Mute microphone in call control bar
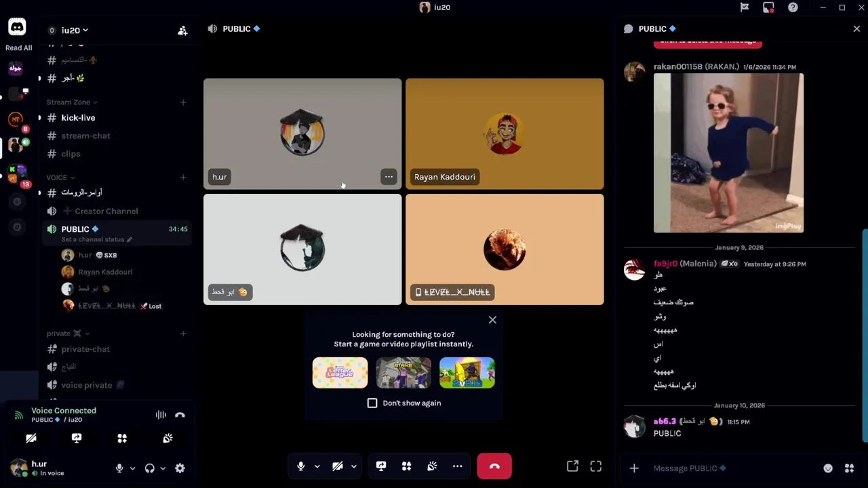 point(301,466)
